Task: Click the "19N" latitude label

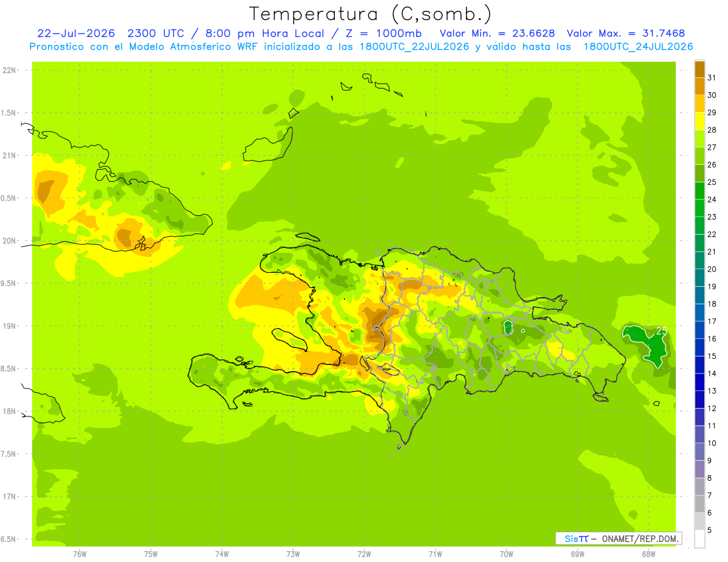Action: tap(8, 326)
